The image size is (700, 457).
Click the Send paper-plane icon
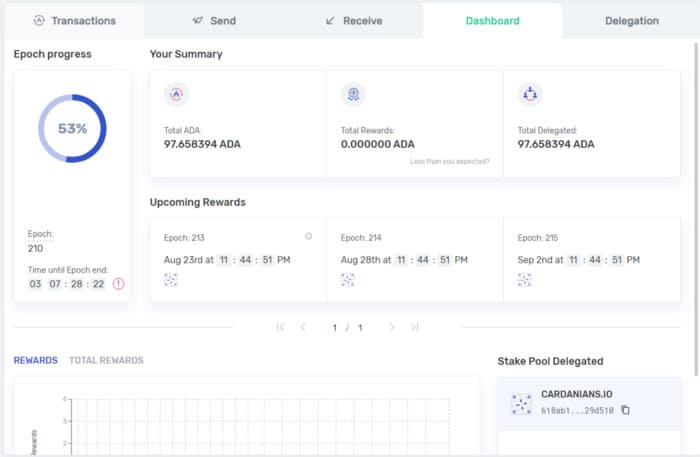pyautogui.click(x=197, y=20)
